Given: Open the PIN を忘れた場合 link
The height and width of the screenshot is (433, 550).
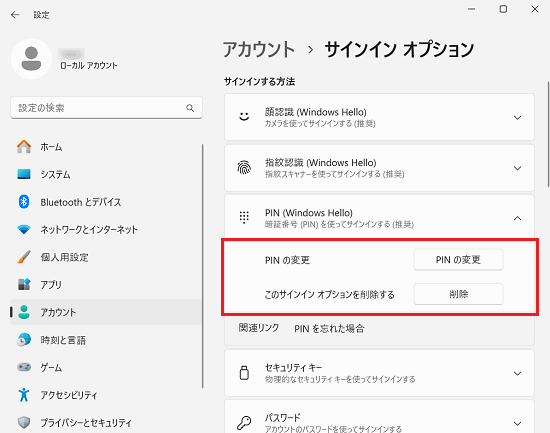Looking at the screenshot, I should (x=329, y=328).
